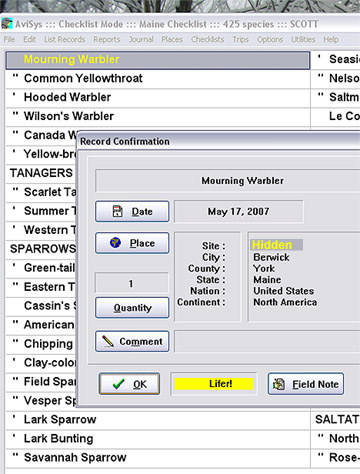Select Savannah Sparrow in the checklist
360x474 pixels.
click(158, 458)
